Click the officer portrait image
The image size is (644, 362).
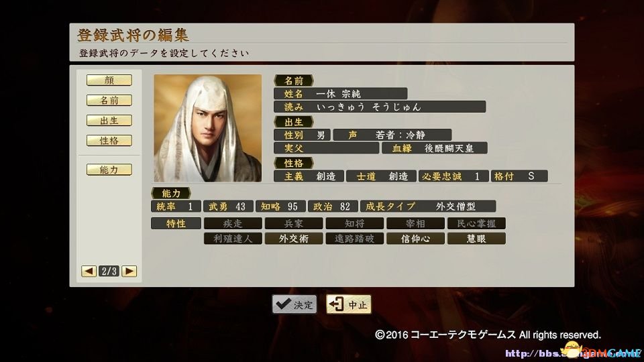208,128
